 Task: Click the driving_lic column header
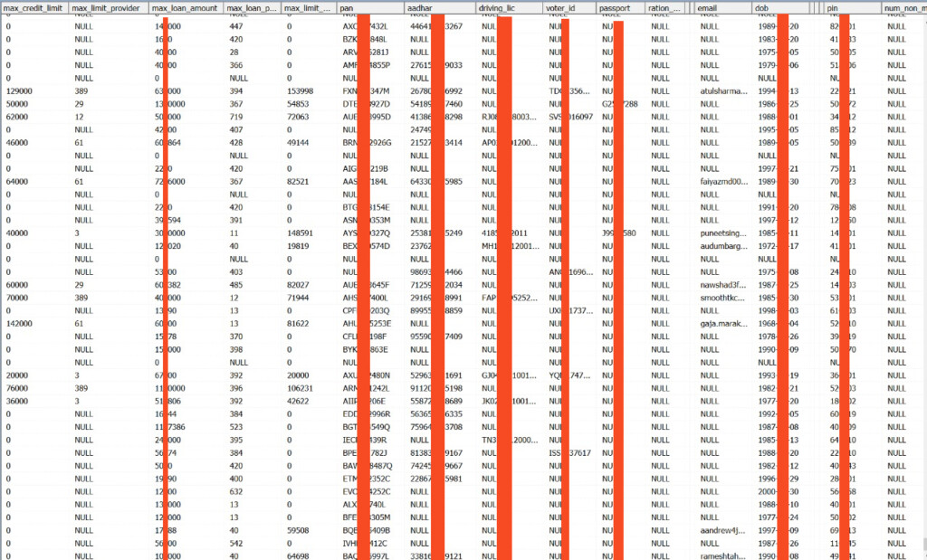pyautogui.click(x=510, y=8)
